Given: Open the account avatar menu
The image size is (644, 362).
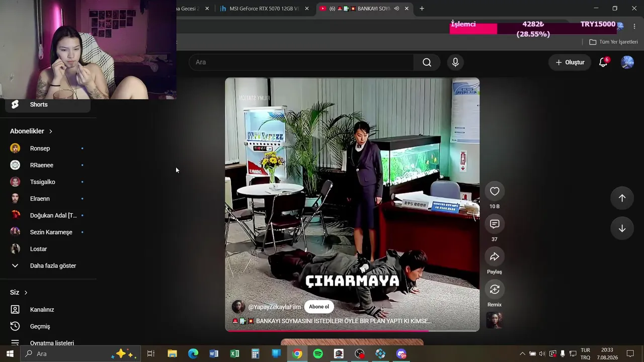Looking at the screenshot, I should click(627, 62).
